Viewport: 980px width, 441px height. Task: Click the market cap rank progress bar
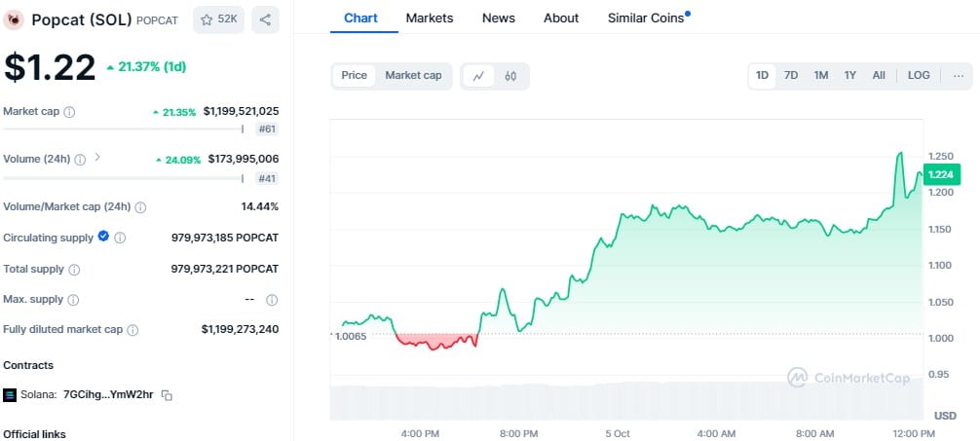123,129
